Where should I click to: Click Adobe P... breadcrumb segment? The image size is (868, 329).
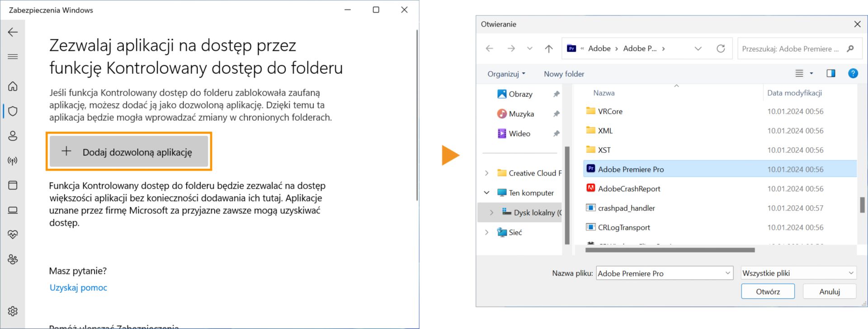click(640, 48)
